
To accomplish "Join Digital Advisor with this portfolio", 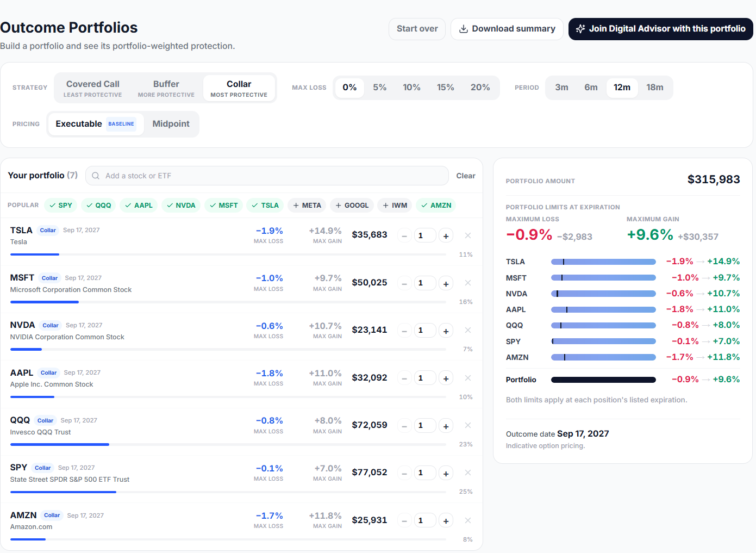I will [x=661, y=29].
